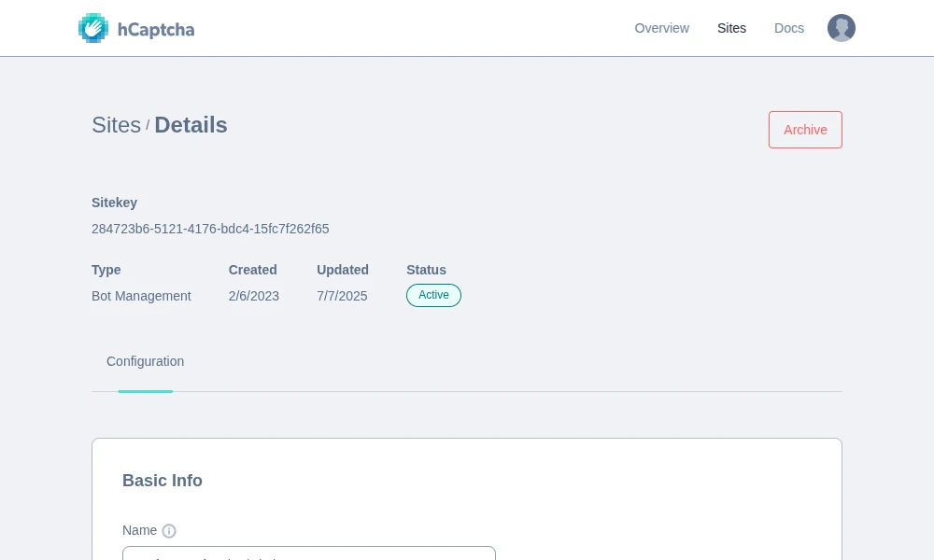Click the Created date 2/6/2023
Viewport: 934px width, 560px height.
click(254, 296)
